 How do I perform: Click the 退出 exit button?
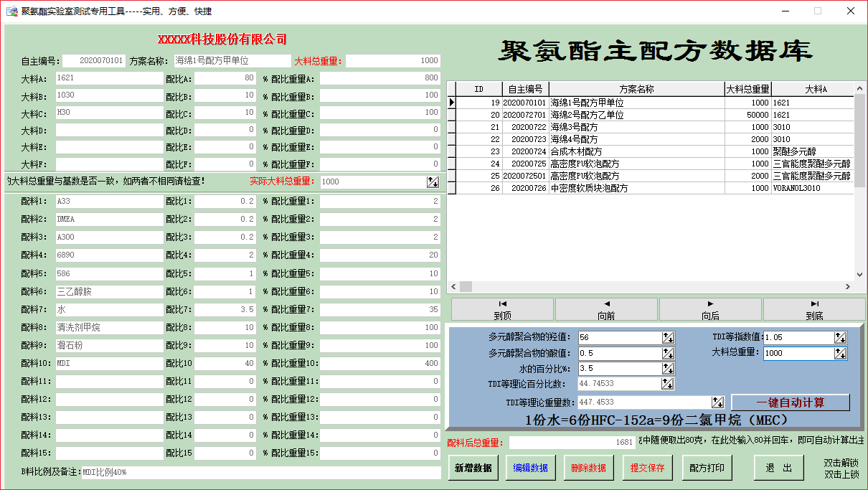(779, 468)
